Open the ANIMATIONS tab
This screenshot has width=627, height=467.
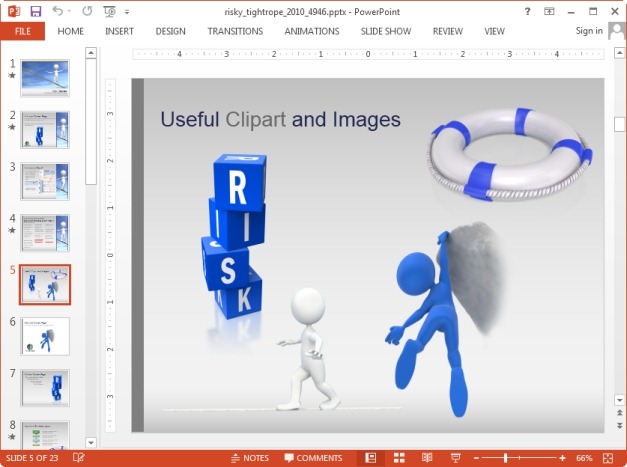tap(312, 31)
